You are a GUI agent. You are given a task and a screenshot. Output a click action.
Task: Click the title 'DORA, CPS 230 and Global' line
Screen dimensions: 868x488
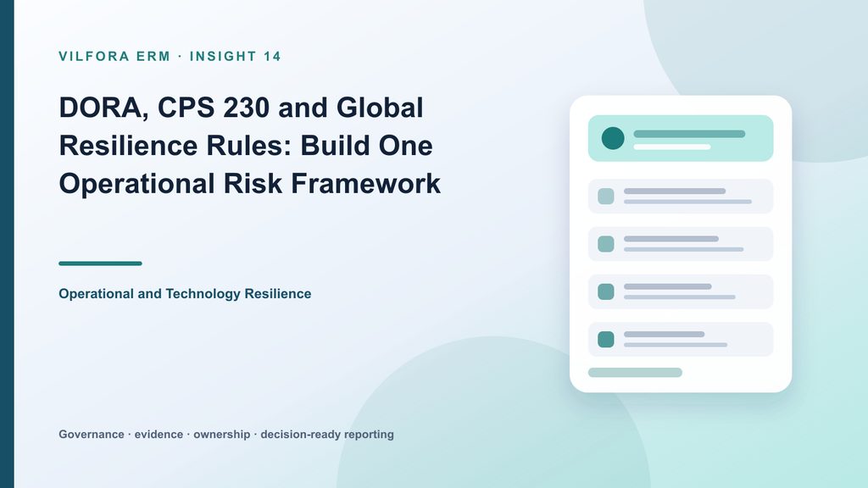tap(242, 108)
